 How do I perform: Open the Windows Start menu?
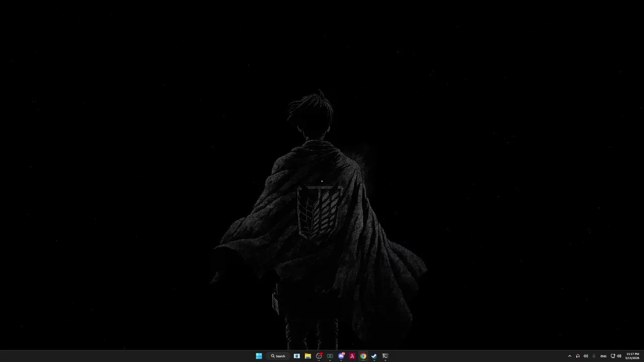coord(259,356)
